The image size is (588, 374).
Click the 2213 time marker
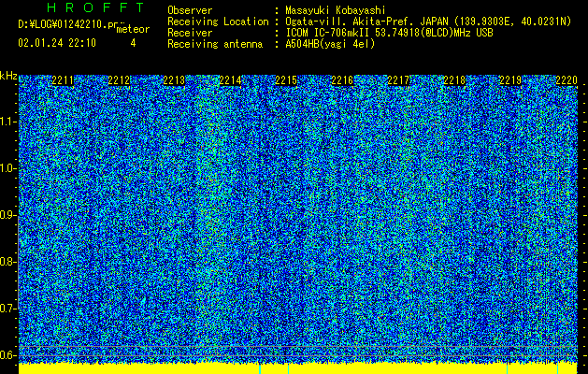point(175,80)
